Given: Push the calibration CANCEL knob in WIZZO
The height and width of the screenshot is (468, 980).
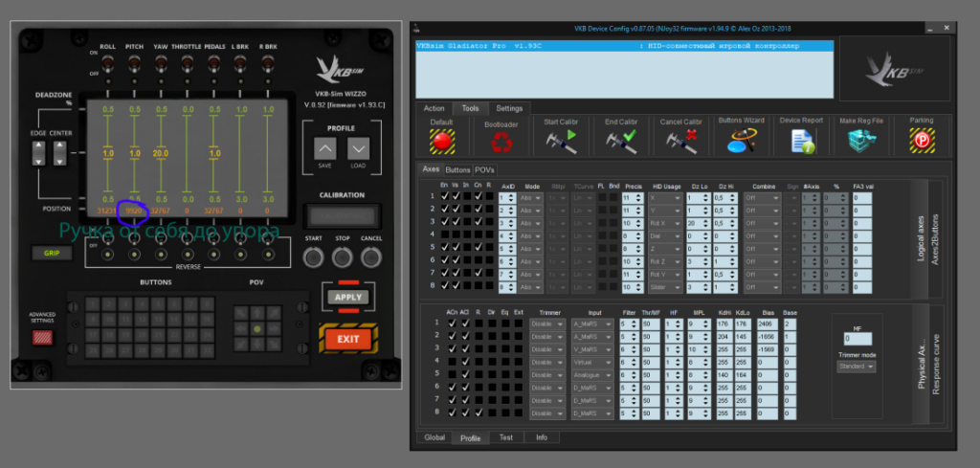Looking at the screenshot, I should click(371, 256).
